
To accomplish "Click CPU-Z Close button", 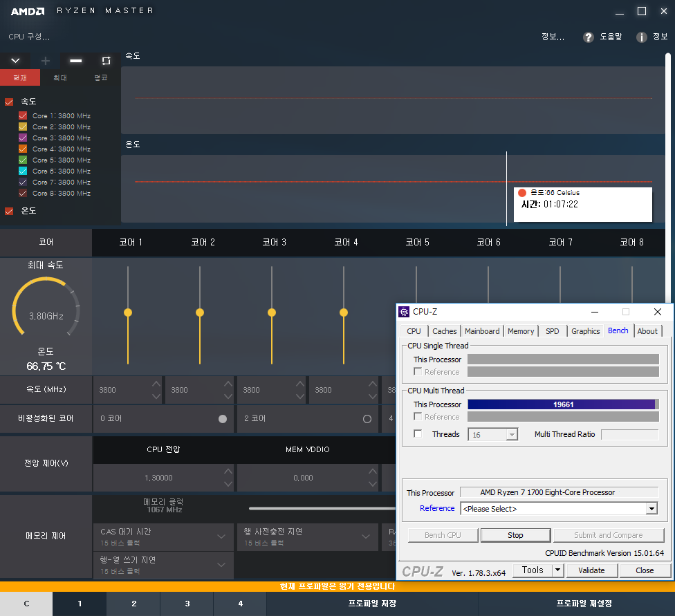I will coord(645,570).
